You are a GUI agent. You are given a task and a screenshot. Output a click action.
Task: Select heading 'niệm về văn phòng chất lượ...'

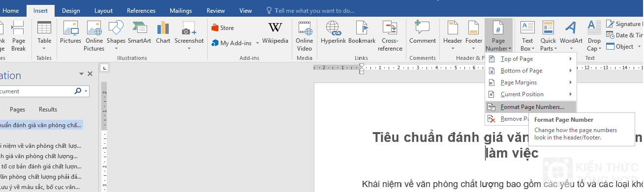(x=41, y=145)
